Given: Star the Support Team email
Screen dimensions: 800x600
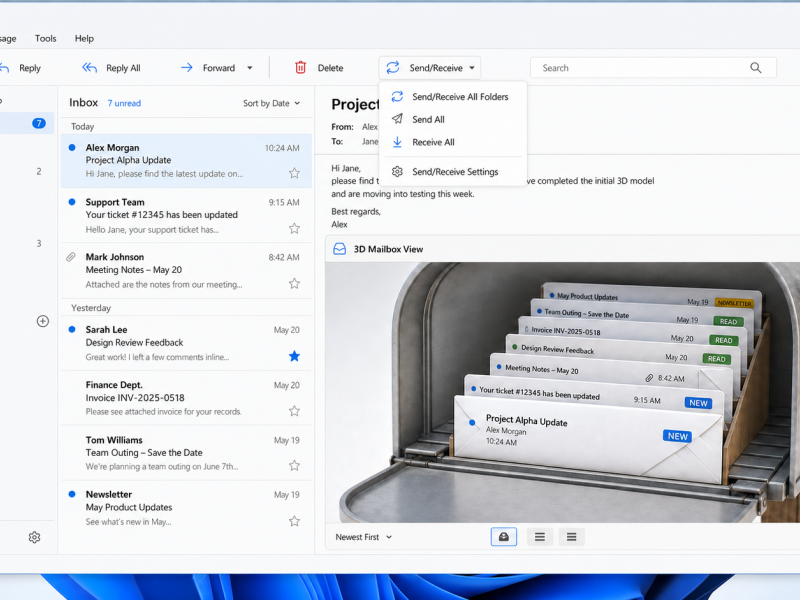Looking at the screenshot, I should point(294,228).
